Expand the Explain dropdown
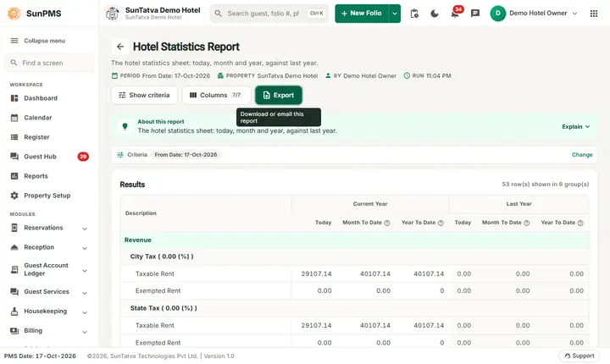 point(576,126)
